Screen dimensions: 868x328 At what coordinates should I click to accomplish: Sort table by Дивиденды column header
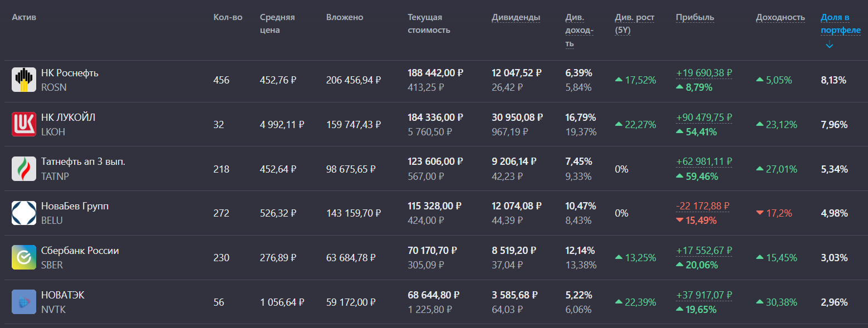tap(516, 17)
